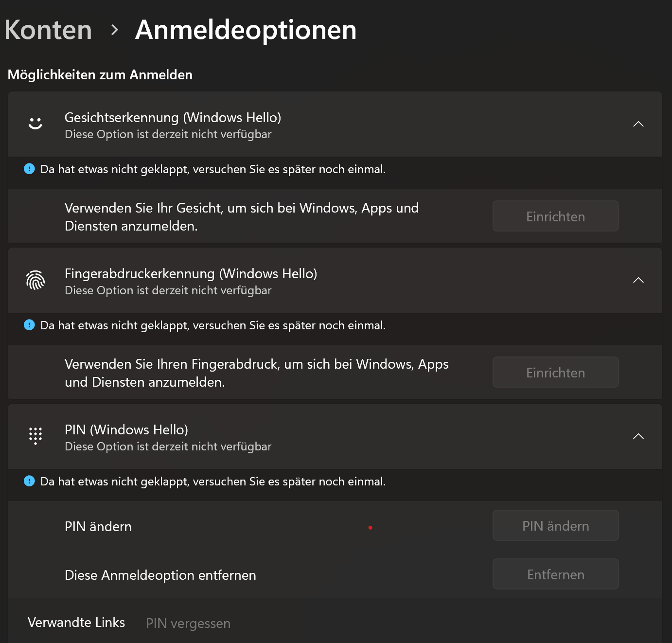This screenshot has width=672, height=643.
Task: Click the breadcrumb arrow after Konten
Action: [114, 30]
